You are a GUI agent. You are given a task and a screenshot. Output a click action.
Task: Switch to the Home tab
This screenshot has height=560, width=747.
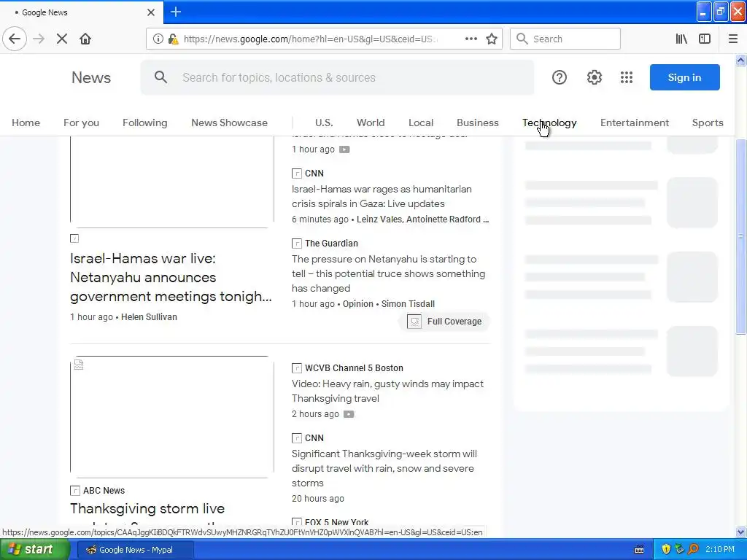(26, 122)
